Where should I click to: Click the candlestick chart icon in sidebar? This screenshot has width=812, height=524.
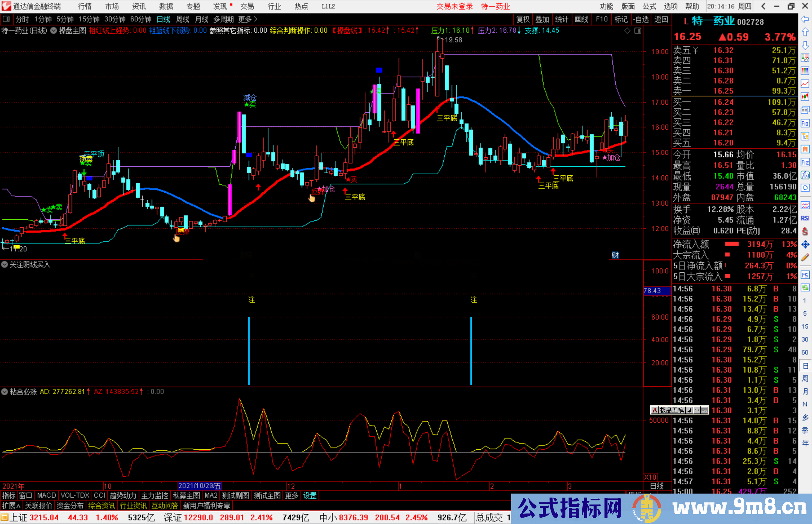coord(805,97)
